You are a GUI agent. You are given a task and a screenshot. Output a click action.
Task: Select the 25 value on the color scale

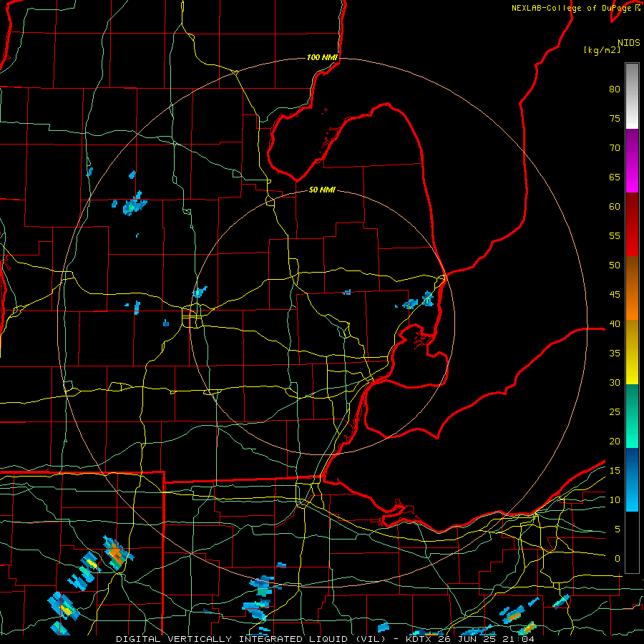coord(615,411)
